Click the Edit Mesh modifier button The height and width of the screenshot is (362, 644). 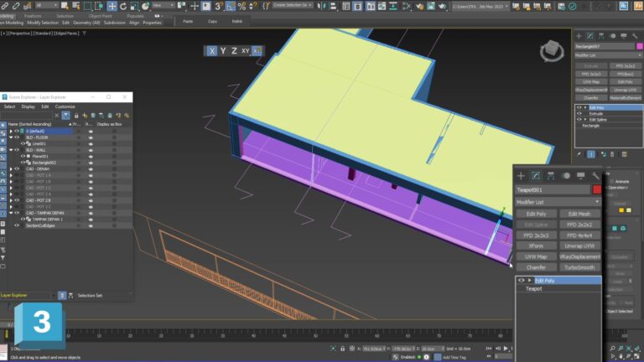(579, 214)
